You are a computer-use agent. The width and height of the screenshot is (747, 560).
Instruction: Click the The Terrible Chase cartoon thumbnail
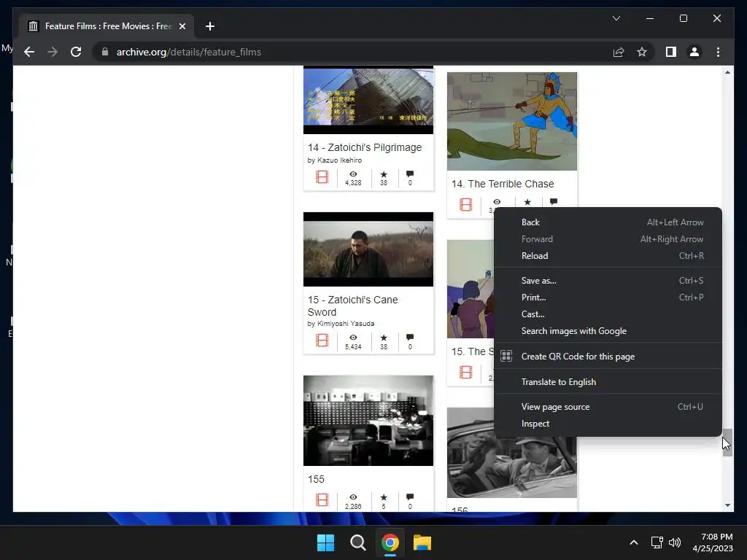511,122
